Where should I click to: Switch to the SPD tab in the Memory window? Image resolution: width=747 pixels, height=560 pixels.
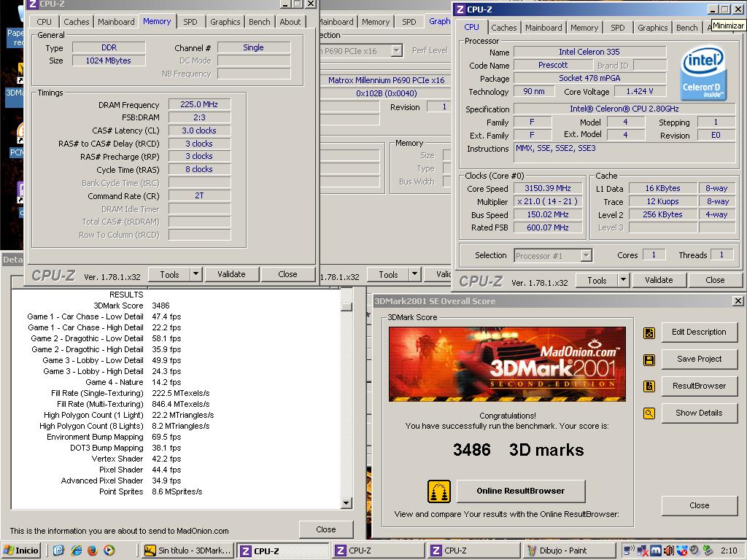[x=190, y=22]
